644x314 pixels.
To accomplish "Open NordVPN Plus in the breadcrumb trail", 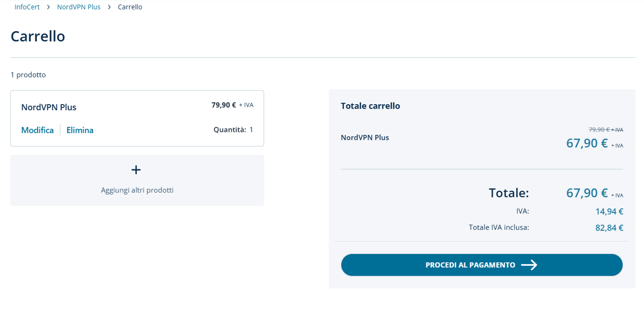I will [x=78, y=7].
